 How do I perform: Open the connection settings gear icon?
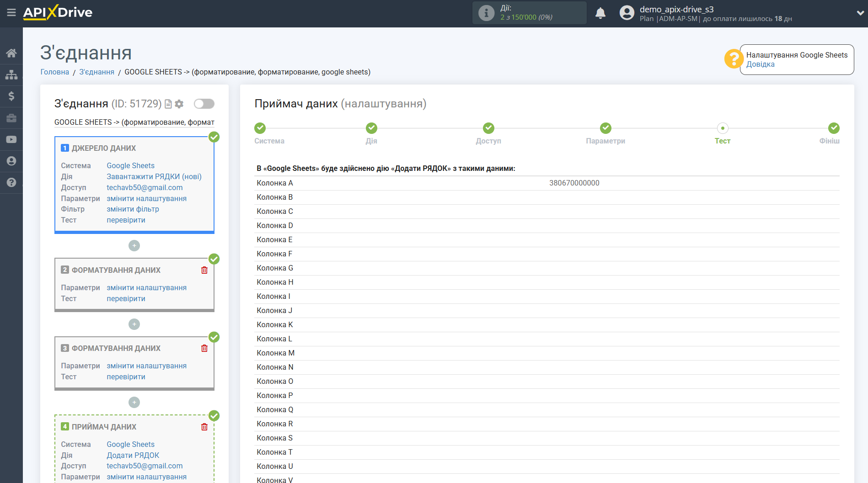click(179, 104)
